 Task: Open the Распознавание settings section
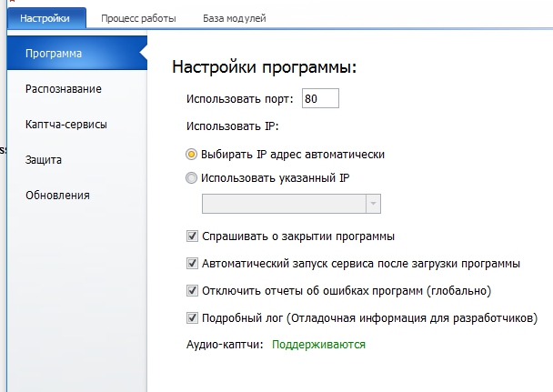64,89
